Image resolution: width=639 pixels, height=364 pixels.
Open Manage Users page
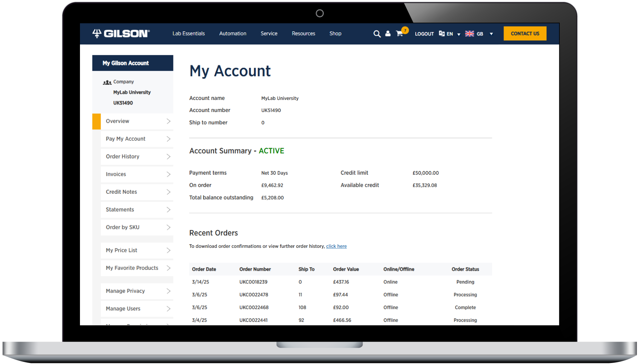[137, 309]
